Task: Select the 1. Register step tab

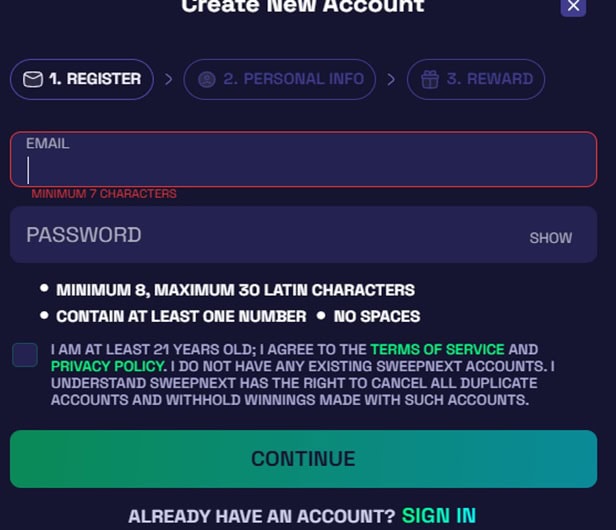Action: (82, 79)
